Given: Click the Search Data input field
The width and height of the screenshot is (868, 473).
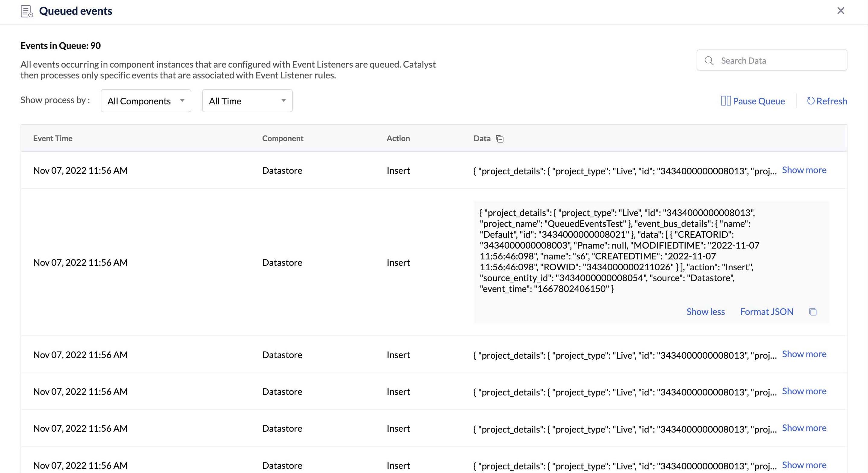Looking at the screenshot, I should coord(772,60).
